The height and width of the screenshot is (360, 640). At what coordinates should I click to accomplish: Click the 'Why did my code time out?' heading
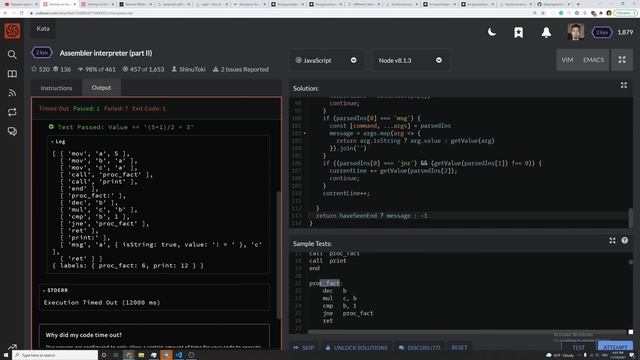[84, 335]
